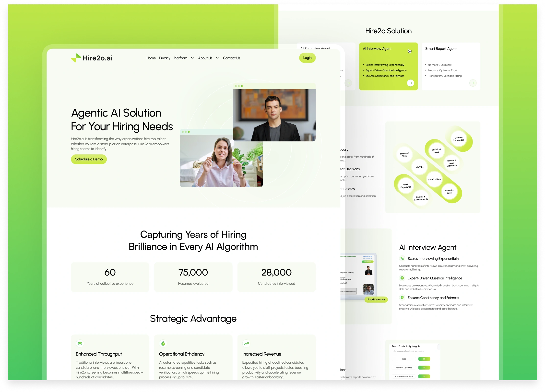Expand the Platform dropdown chevron
Screen dimensions: 545x392
pyautogui.click(x=192, y=58)
